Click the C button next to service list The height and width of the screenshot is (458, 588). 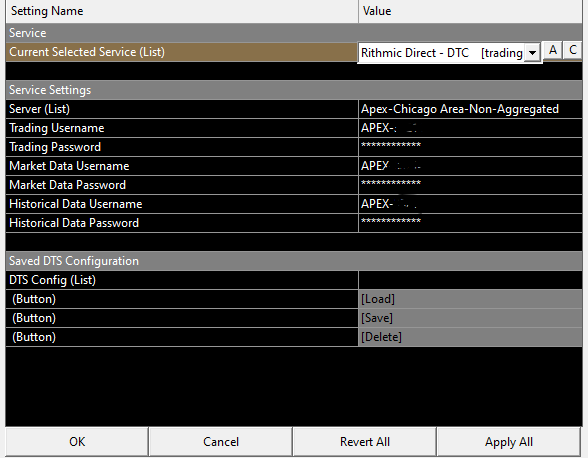pyautogui.click(x=573, y=50)
